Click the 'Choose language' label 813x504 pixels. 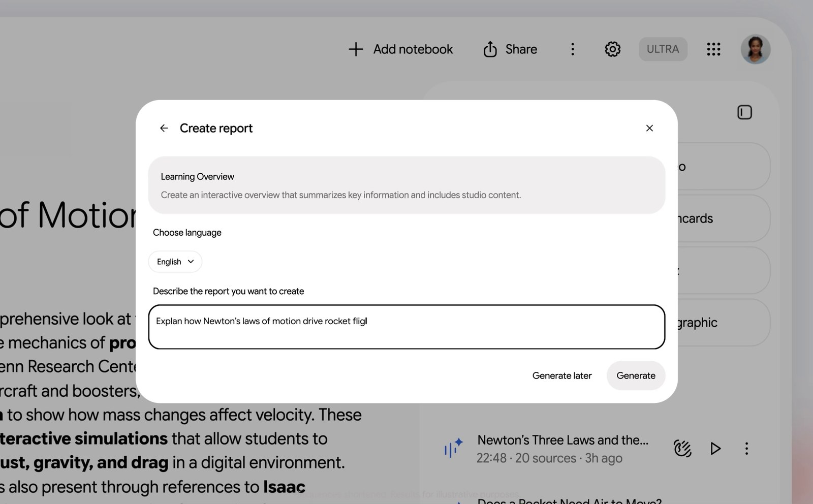point(187,233)
